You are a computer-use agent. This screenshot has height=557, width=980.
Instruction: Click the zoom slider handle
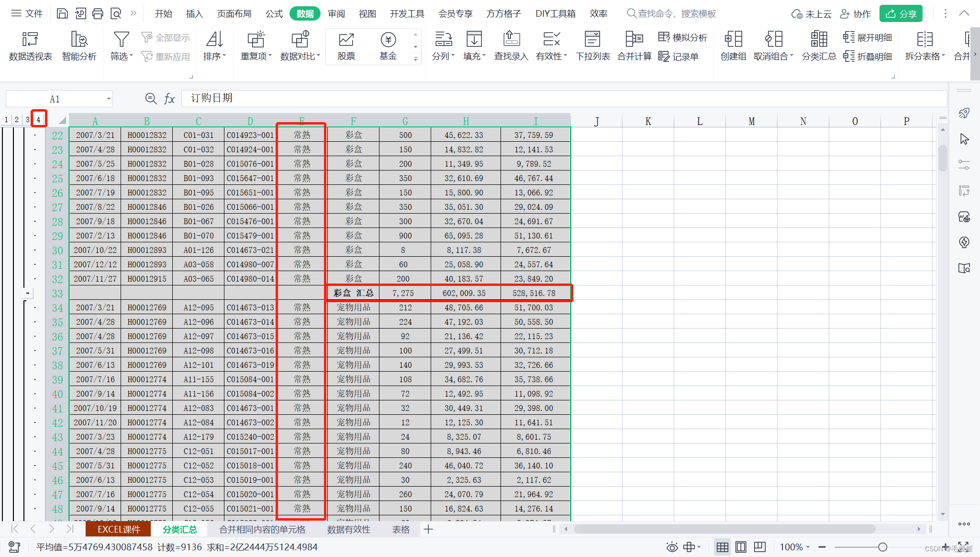[882, 547]
